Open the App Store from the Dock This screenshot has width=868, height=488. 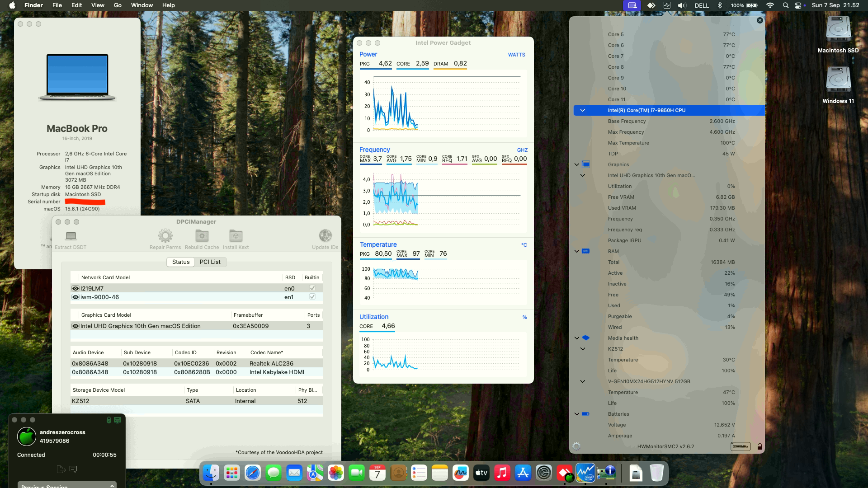523,473
